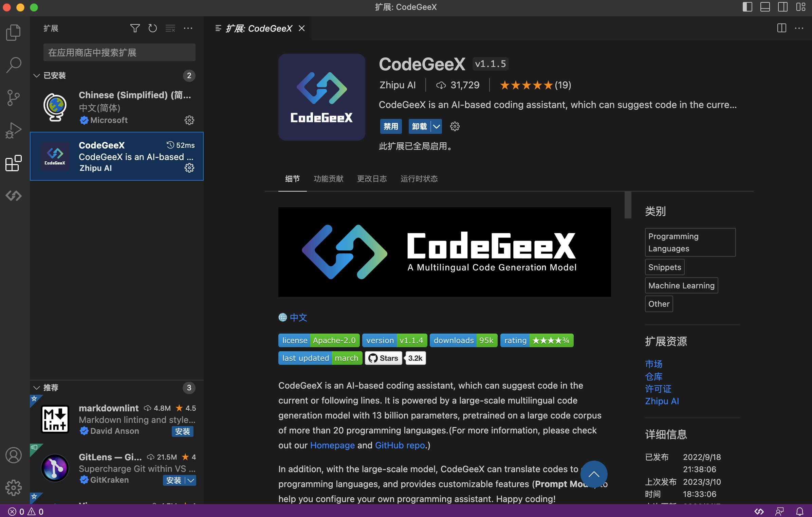Open the CodeGeeX sidebar icon below Extensions
Image resolution: width=812 pixels, height=517 pixels.
[13, 196]
